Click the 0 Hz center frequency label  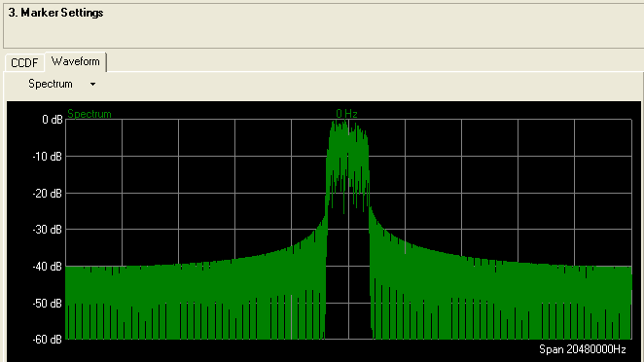(346, 114)
